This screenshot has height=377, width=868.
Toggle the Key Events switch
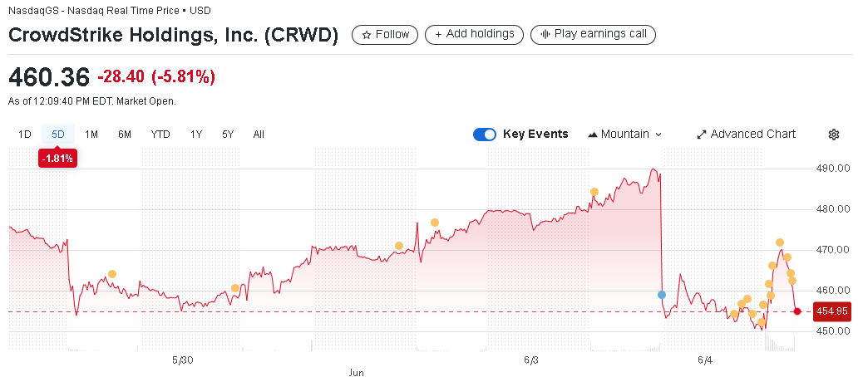(x=485, y=135)
